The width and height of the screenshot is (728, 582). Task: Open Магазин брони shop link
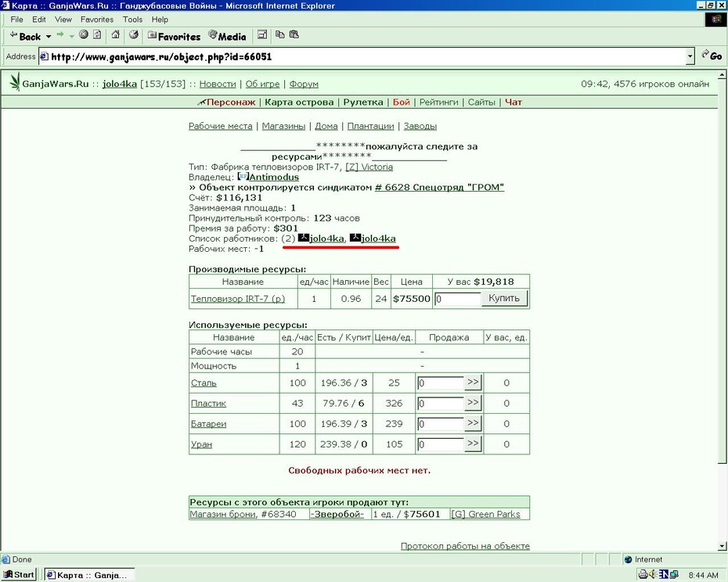pyautogui.click(x=223, y=514)
